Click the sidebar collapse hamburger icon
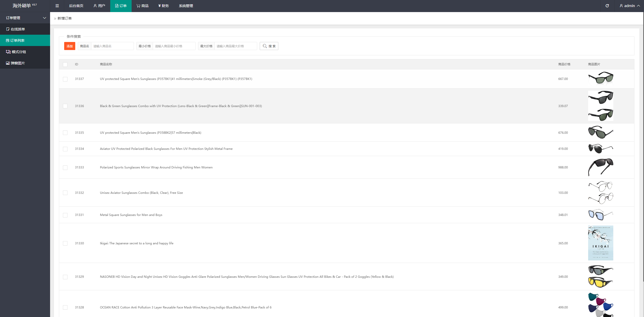 (57, 6)
